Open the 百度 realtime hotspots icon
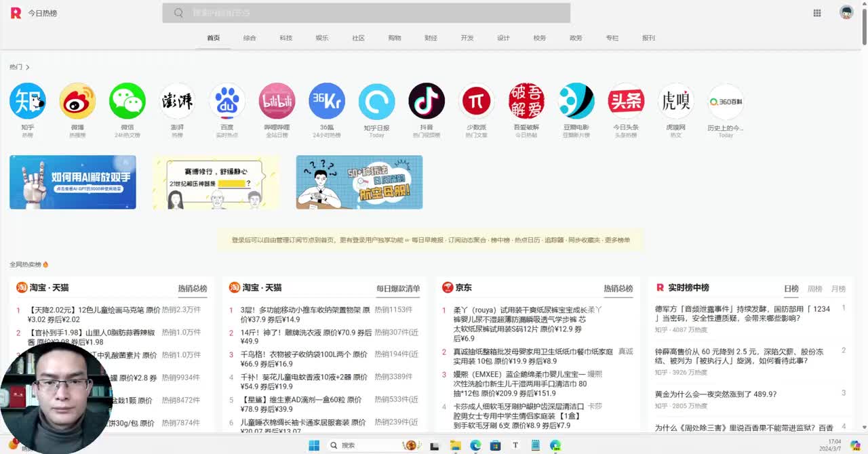The image size is (868, 454). click(x=227, y=101)
